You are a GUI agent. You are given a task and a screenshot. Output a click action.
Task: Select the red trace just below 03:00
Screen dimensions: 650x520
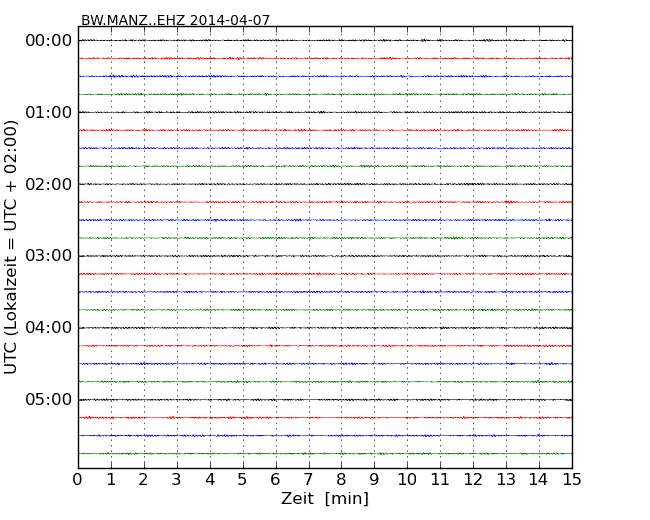(325, 274)
